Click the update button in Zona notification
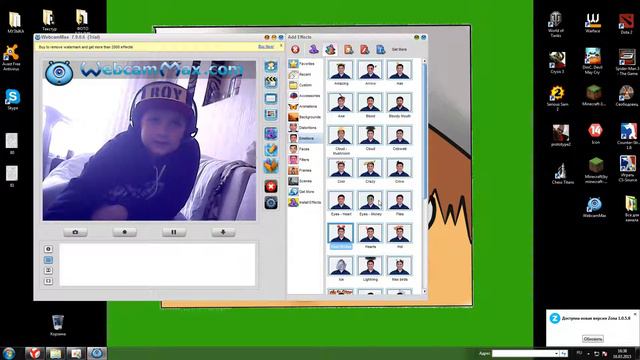The width and height of the screenshot is (640, 360). pyautogui.click(x=593, y=339)
